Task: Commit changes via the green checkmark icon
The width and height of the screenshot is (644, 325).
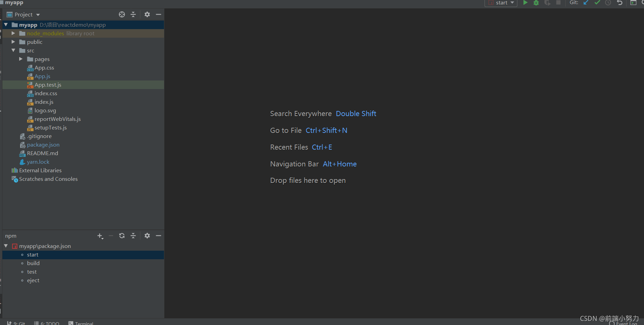Action: [597, 3]
